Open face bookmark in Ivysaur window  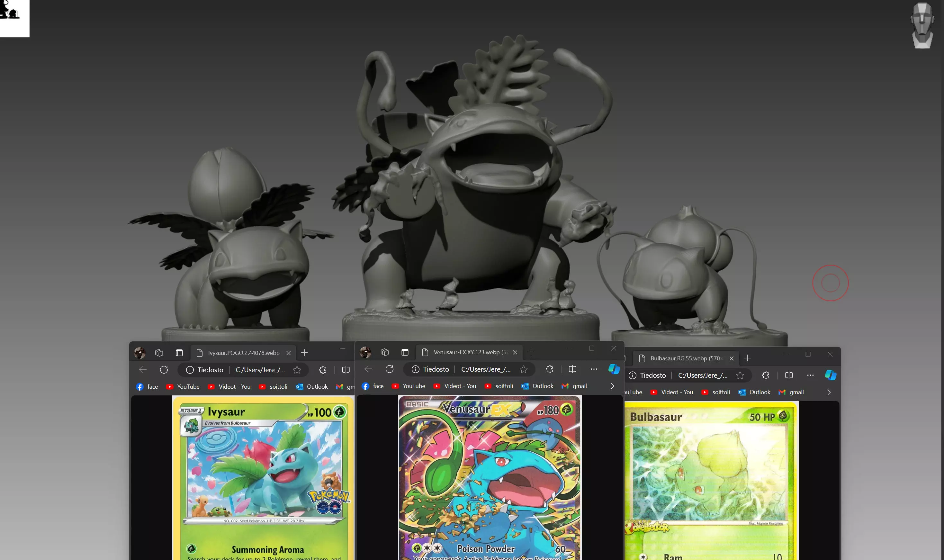[x=147, y=387]
